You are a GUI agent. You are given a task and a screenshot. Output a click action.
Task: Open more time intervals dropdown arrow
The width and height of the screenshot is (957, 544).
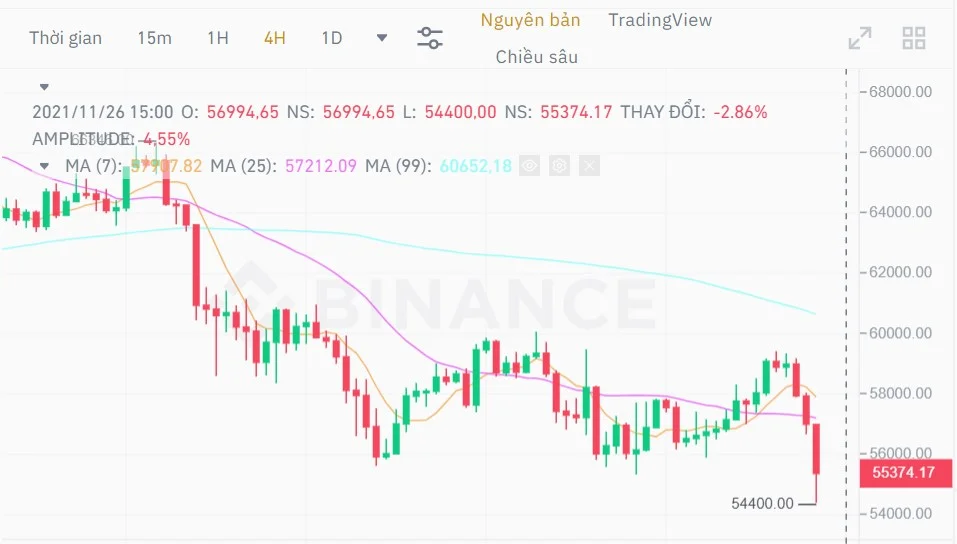(x=382, y=38)
